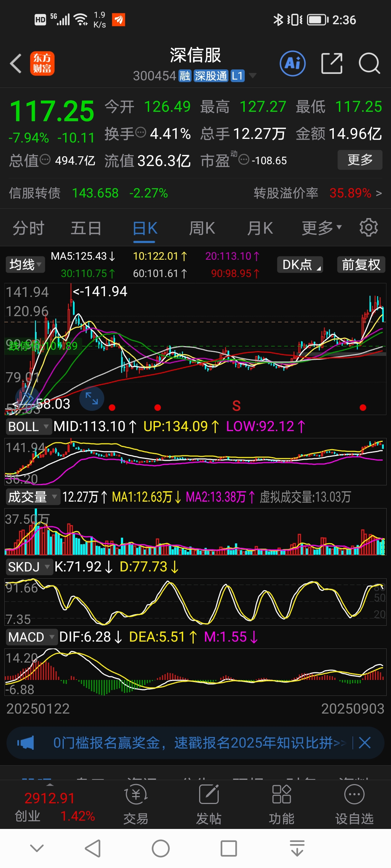Tap the 融 margin badge
Image resolution: width=391 pixels, height=868 pixels.
[x=185, y=76]
